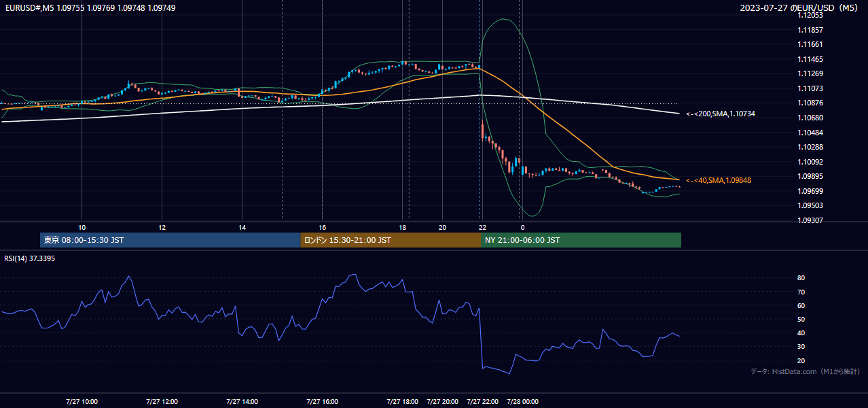Select the NY 21:00-06:00 JST session bar

tap(581, 240)
